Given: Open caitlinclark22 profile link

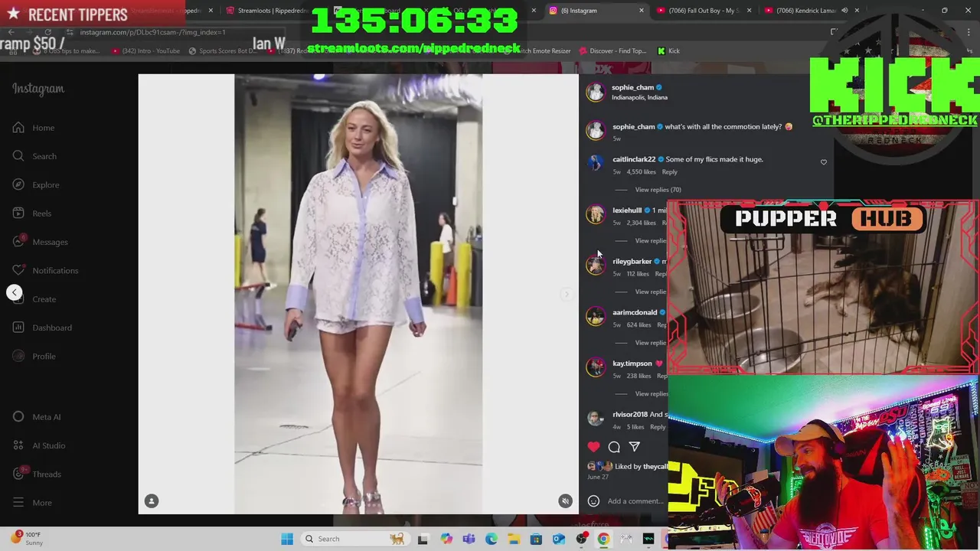Looking at the screenshot, I should tap(634, 159).
